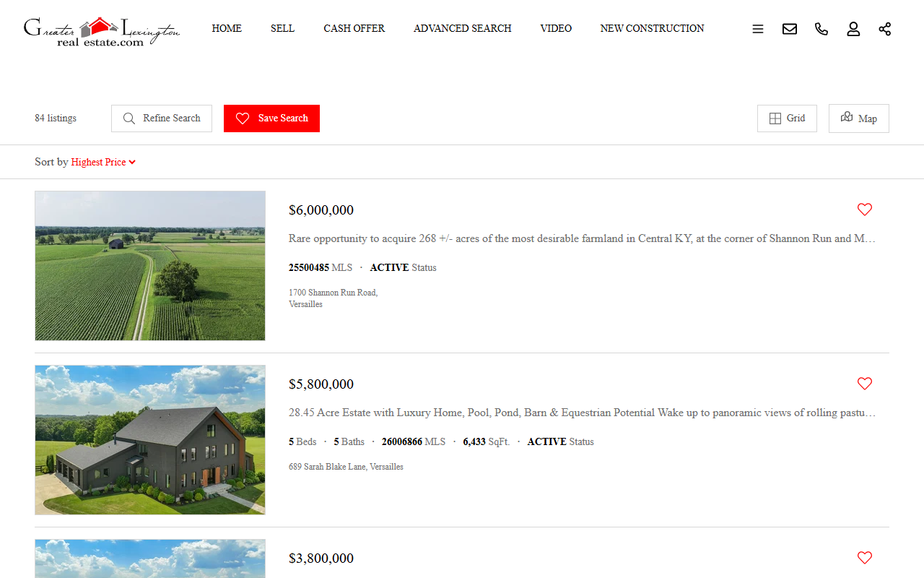
Task: Open the SELL menu item
Action: coord(283,28)
